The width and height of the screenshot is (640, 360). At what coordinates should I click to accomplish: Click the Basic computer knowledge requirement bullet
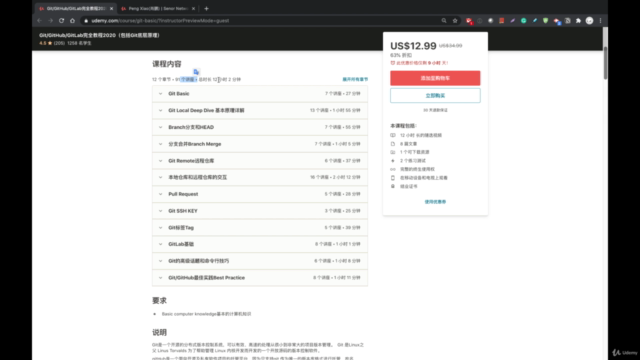206,314
